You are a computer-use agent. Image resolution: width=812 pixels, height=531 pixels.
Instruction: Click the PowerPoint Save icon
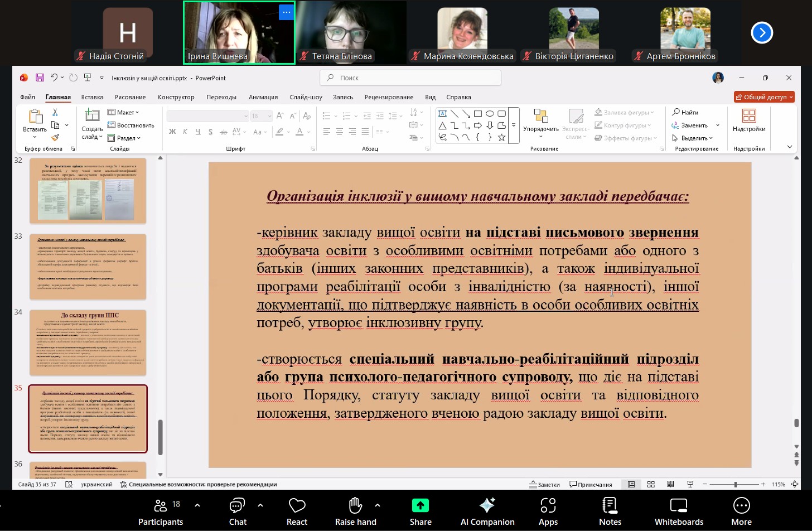[40, 78]
